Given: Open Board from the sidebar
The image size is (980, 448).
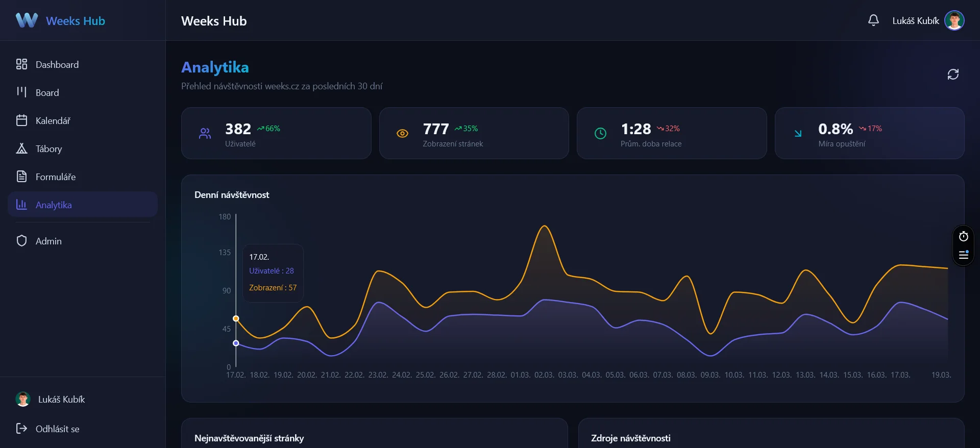Looking at the screenshot, I should tap(82, 92).
